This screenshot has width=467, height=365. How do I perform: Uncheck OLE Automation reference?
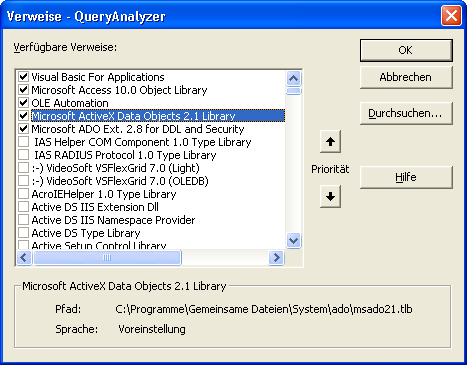pos(23,103)
